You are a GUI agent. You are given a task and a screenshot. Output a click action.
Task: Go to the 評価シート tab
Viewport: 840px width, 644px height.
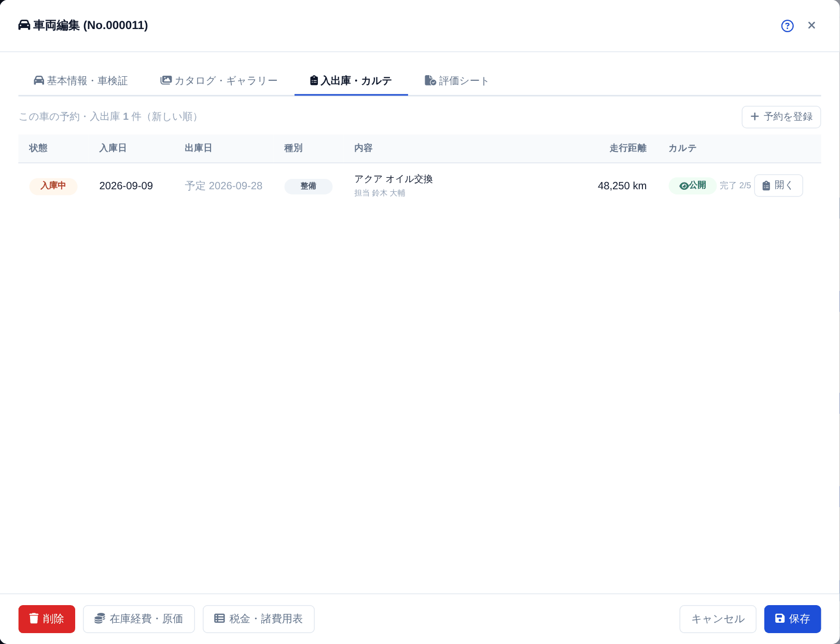point(457,81)
